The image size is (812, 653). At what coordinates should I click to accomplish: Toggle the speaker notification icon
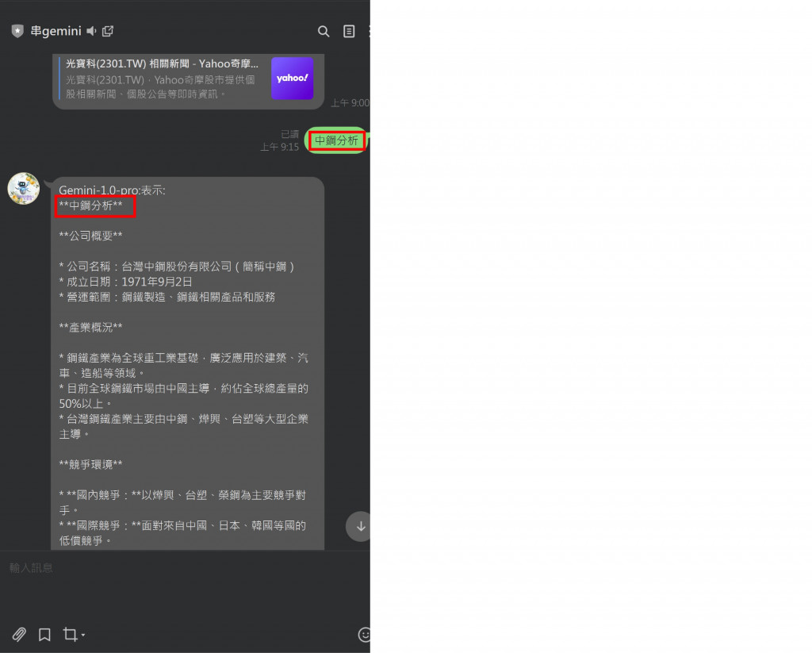coord(92,31)
